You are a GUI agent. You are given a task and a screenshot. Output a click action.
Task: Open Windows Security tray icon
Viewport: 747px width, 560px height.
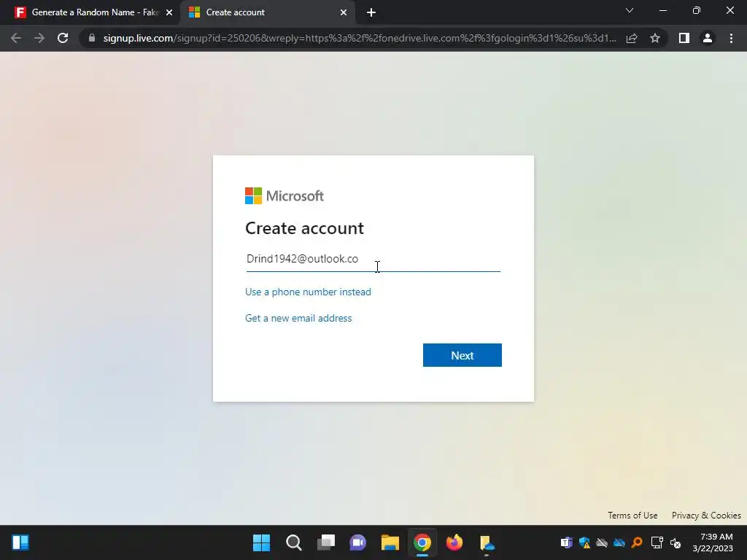(x=584, y=542)
